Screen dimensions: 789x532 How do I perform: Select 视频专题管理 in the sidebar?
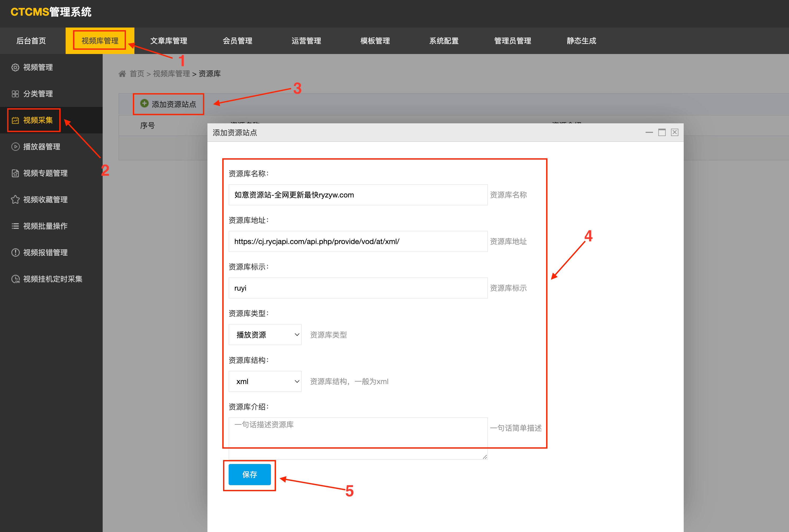[45, 173]
